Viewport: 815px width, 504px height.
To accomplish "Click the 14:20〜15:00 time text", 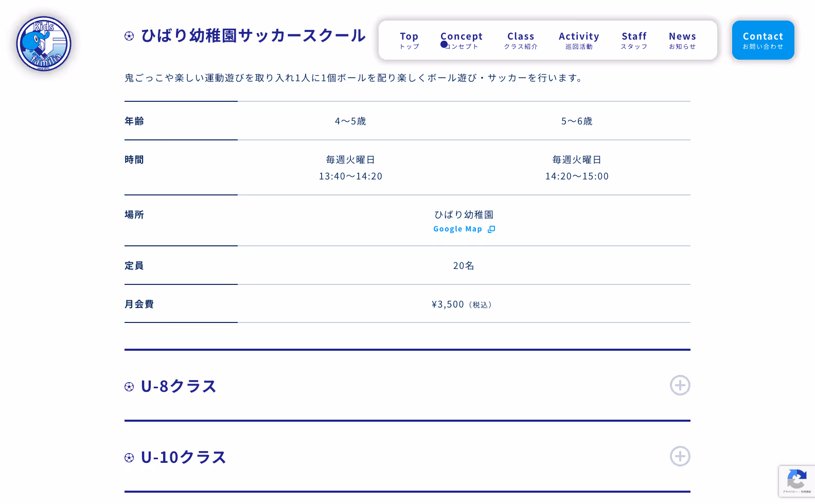I will pos(577,176).
